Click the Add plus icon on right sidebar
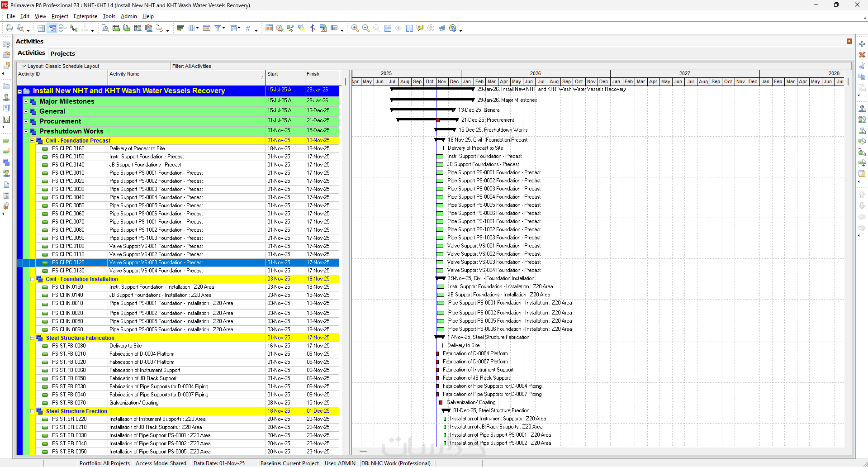The image size is (868, 467). (862, 44)
